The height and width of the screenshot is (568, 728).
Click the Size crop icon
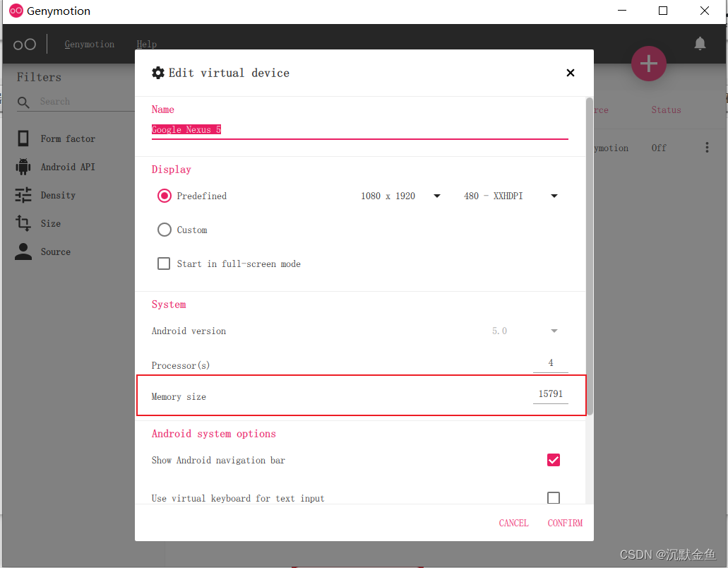(23, 223)
